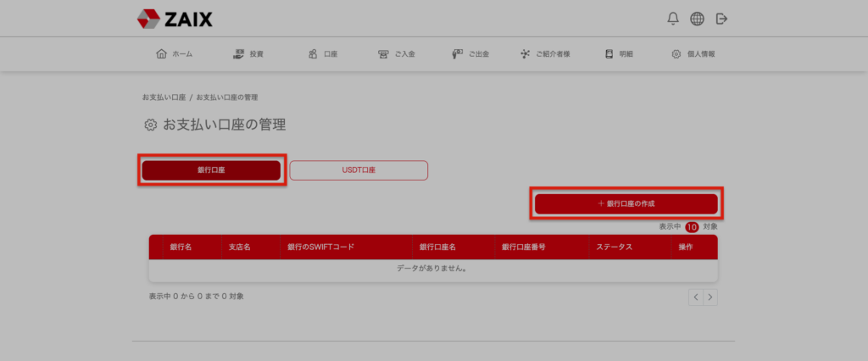Go to next page arrow
868x361 pixels.
click(710, 297)
